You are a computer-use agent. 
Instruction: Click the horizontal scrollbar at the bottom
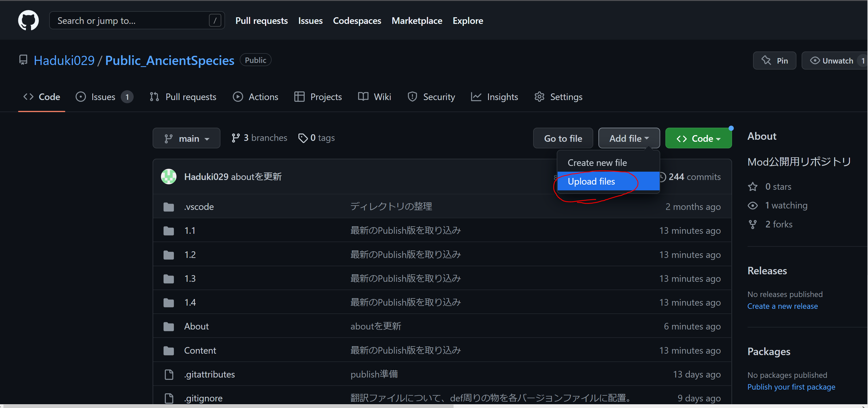pos(228,406)
